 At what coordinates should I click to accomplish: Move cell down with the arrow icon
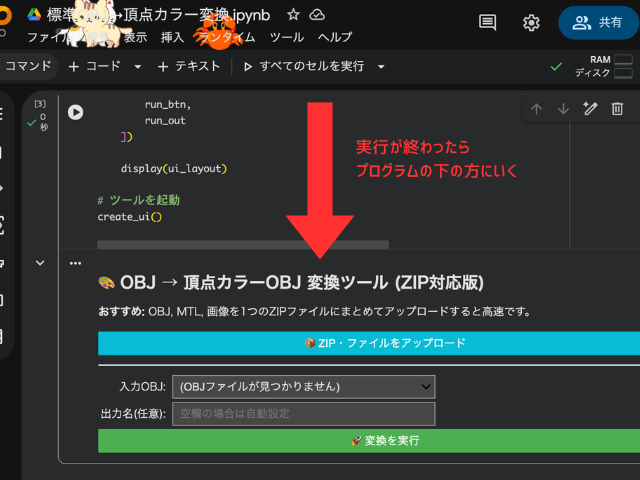(563, 109)
